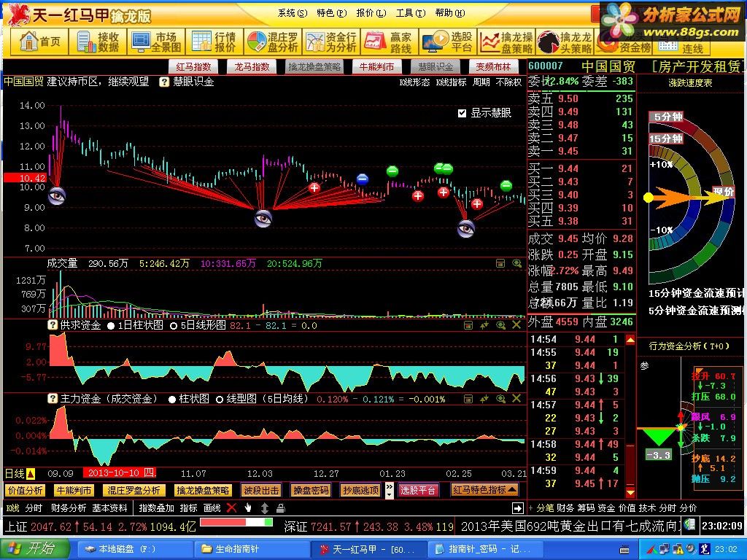Click the eye marker near 12.03 on chart
Screen dimensions: 747x560
tap(263, 218)
